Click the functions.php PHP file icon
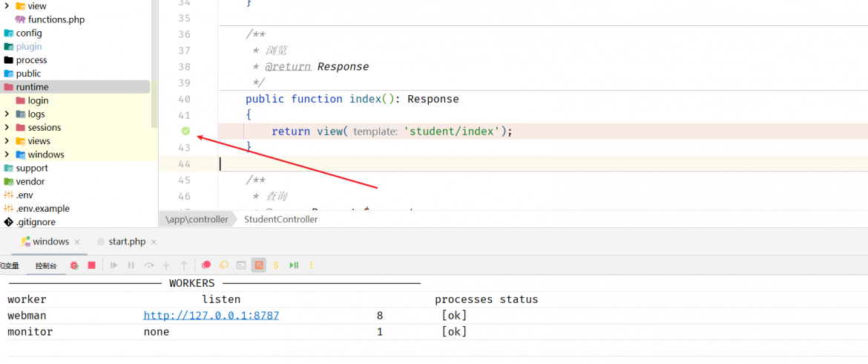This screenshot has height=364, width=868. [21, 19]
